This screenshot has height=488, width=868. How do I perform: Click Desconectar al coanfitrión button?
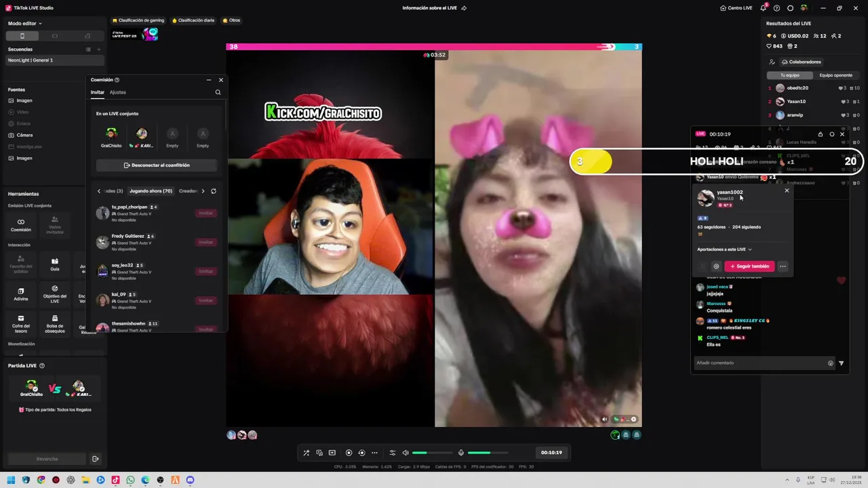coord(157,165)
